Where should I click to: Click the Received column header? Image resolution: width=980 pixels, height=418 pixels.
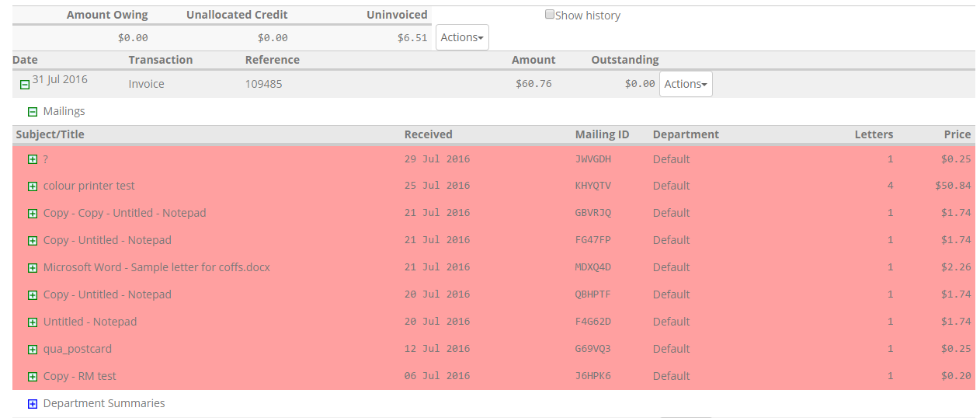point(428,134)
